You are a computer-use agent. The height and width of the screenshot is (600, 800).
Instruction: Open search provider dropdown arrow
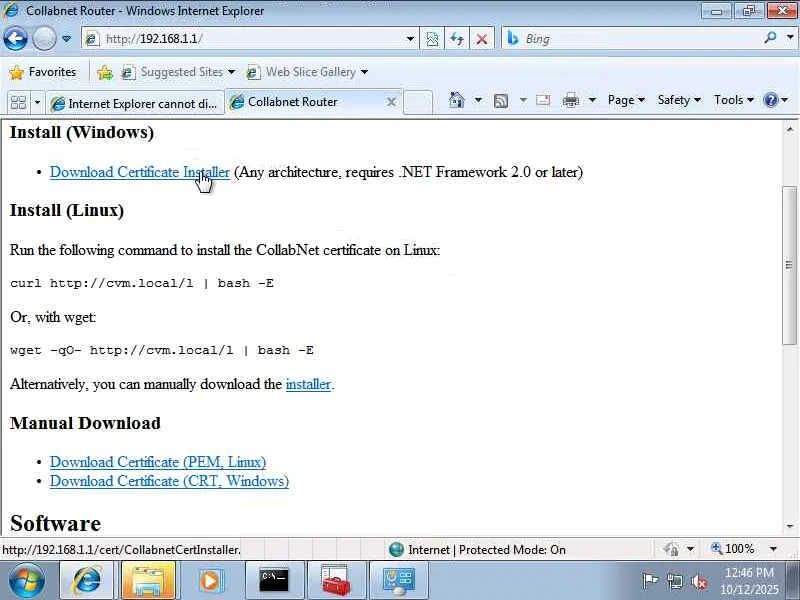coord(790,38)
